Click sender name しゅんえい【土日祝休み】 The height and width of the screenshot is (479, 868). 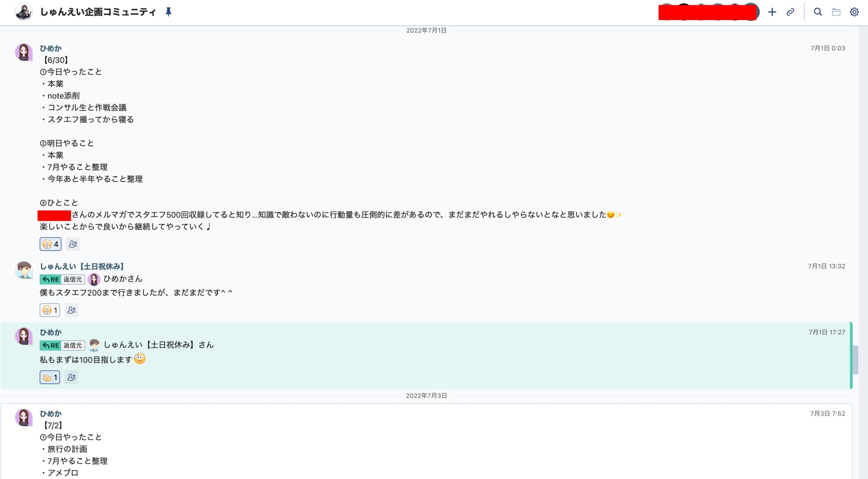click(82, 266)
